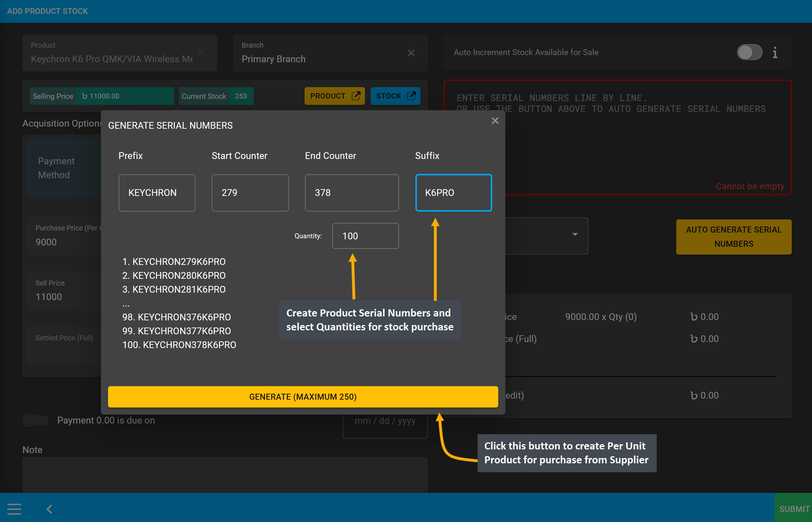Click the Sell Price field showing 11000
Image resolution: width=812 pixels, height=522 pixels.
[64, 291]
